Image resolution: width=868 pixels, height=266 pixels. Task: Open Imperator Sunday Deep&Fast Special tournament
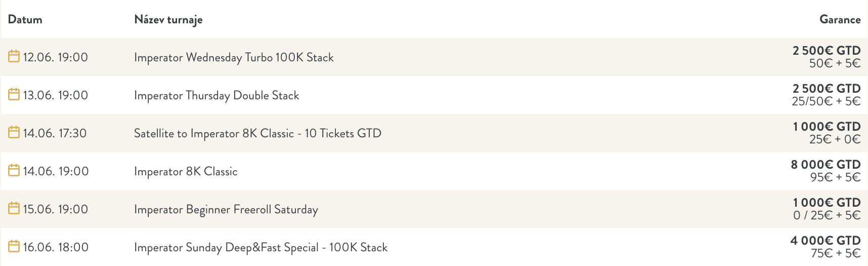(261, 248)
